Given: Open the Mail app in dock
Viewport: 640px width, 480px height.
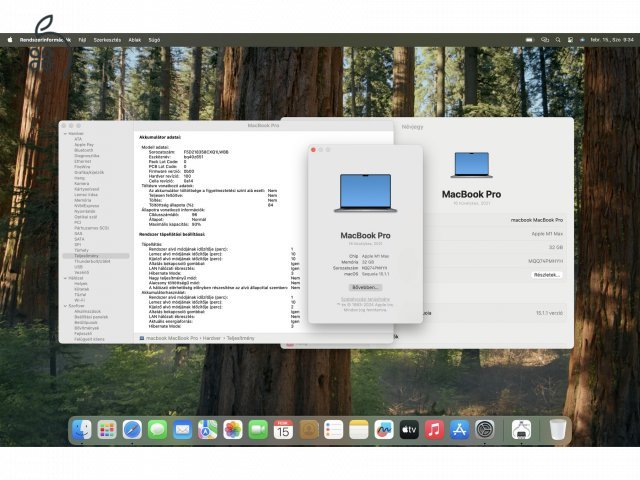Looking at the screenshot, I should coord(182,430).
